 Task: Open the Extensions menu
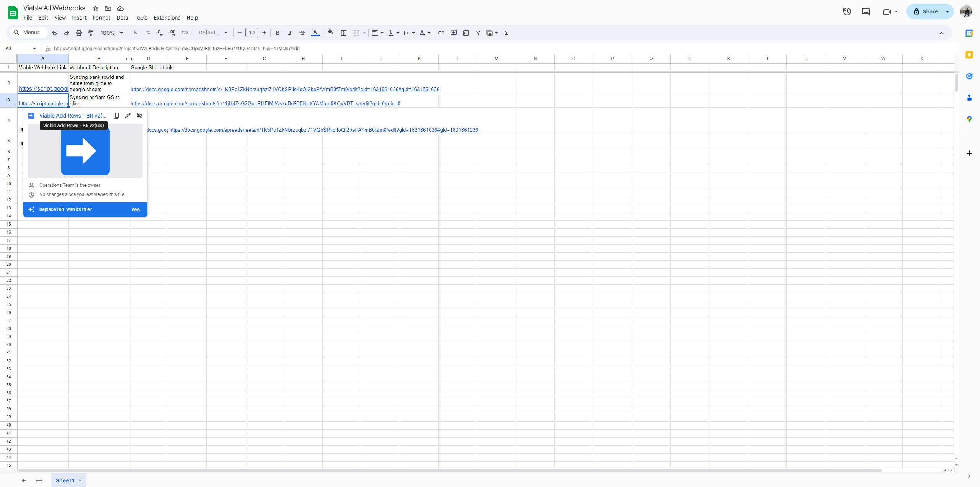point(167,18)
